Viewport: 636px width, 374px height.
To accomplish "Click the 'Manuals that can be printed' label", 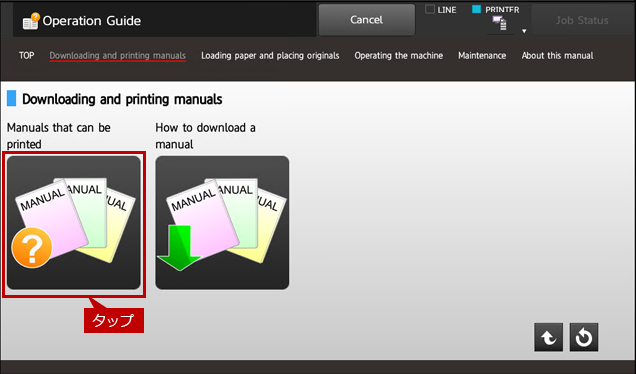I will pos(59,136).
